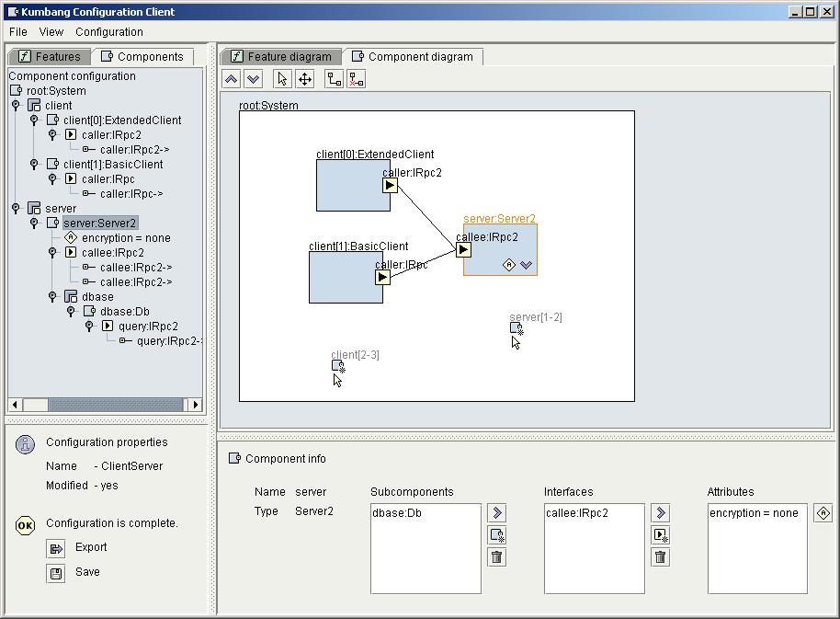The width and height of the screenshot is (840, 619).
Task: Collapse the client tree node
Action: tap(16, 105)
